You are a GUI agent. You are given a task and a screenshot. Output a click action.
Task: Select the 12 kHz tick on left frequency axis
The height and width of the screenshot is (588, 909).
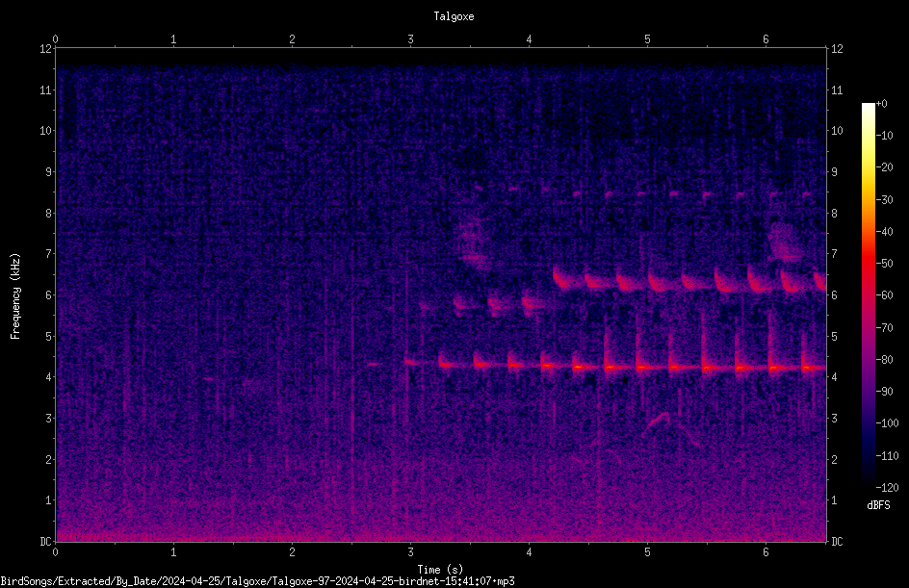[x=46, y=49]
